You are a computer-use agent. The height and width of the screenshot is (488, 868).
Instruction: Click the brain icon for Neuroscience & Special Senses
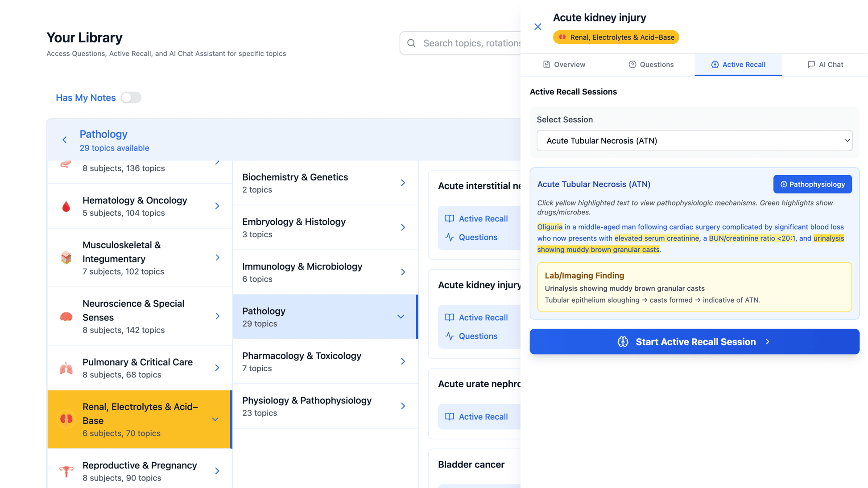click(x=66, y=316)
